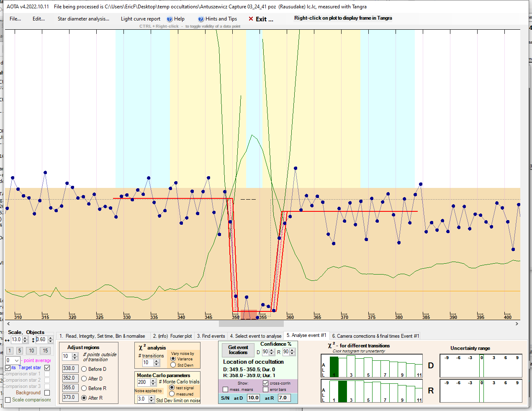Switch to 4. Select event to analyse tab

coord(255,336)
